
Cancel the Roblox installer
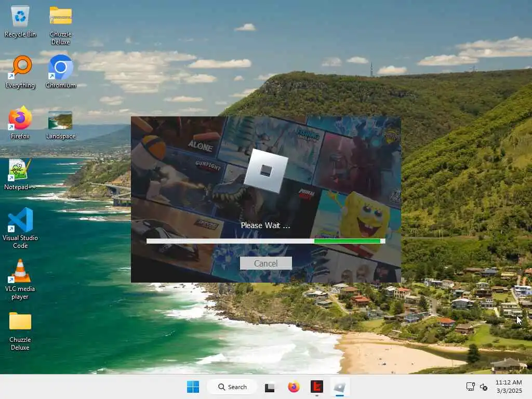(265, 263)
